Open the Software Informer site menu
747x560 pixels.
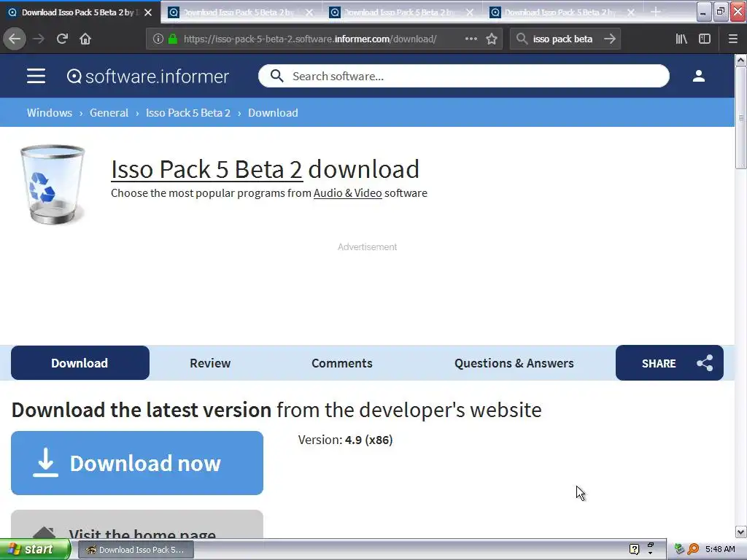(36, 76)
